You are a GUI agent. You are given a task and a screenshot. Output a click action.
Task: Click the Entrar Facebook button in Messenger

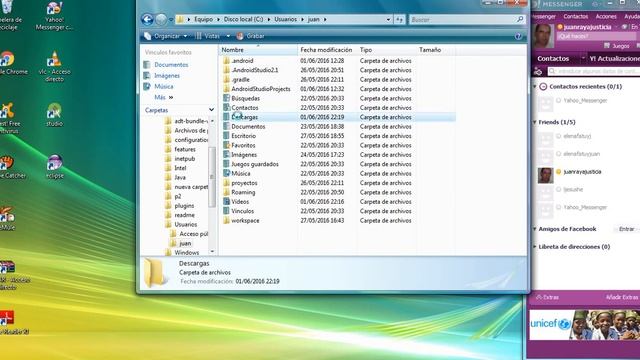point(627,229)
